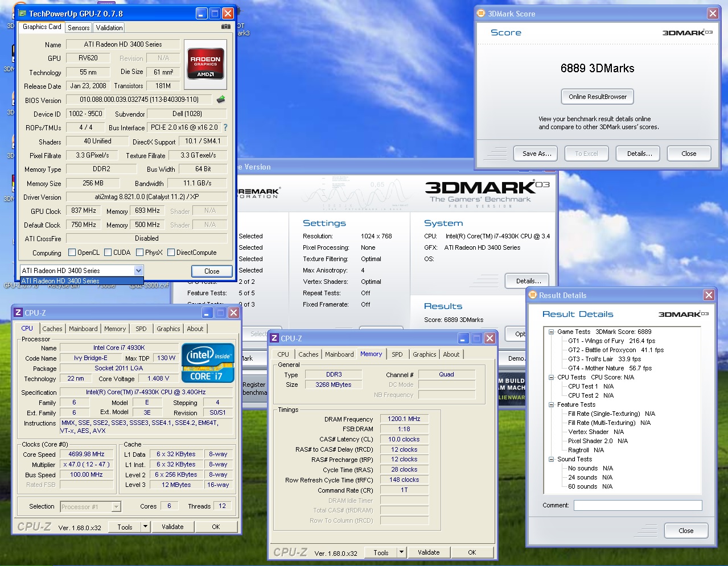Collapse the Feature Tests tree node

pos(551,404)
